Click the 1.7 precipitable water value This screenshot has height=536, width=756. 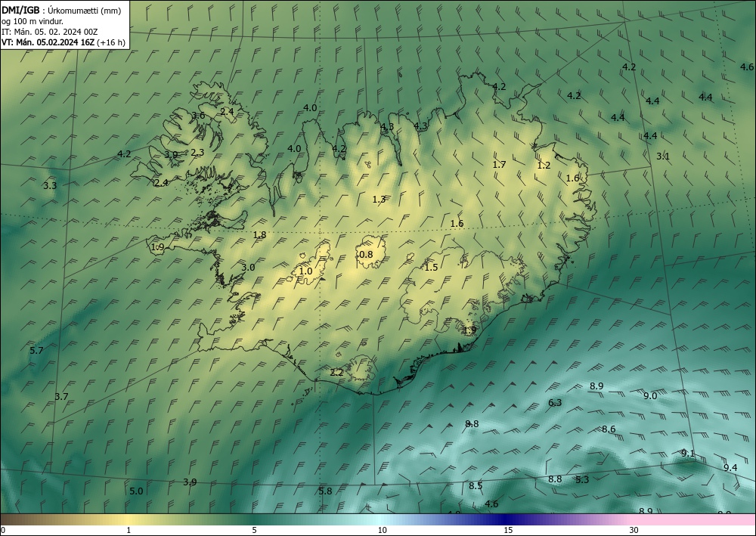(x=499, y=164)
